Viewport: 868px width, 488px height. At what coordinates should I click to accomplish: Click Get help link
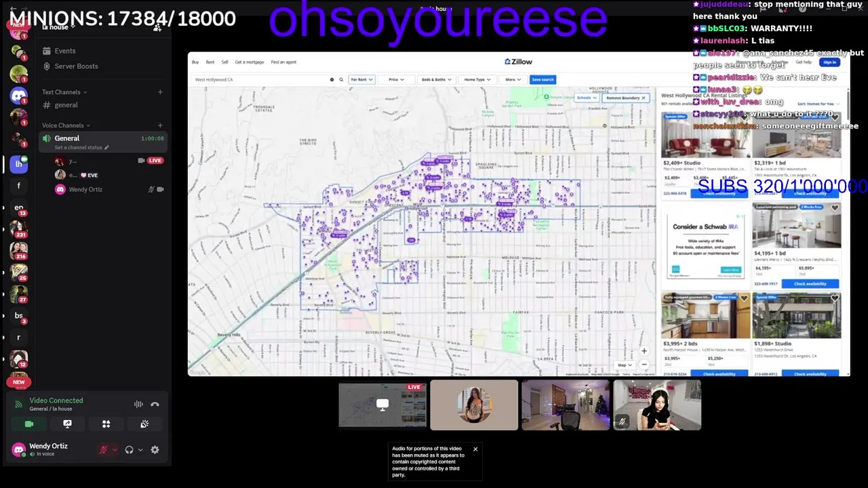tap(804, 62)
